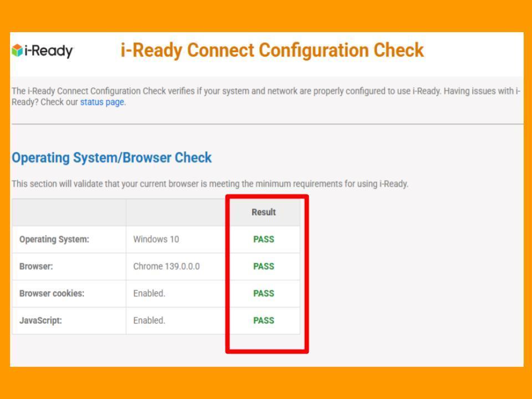The height and width of the screenshot is (399, 532).
Task: Click PASS result for JavaScript row
Action: 263,321
